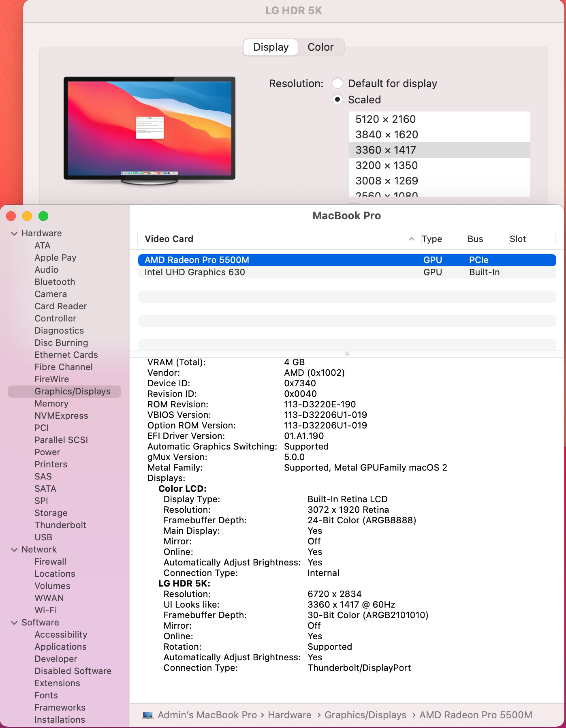This screenshot has height=728, width=566.
Task: Open Controller section
Action: tap(56, 319)
